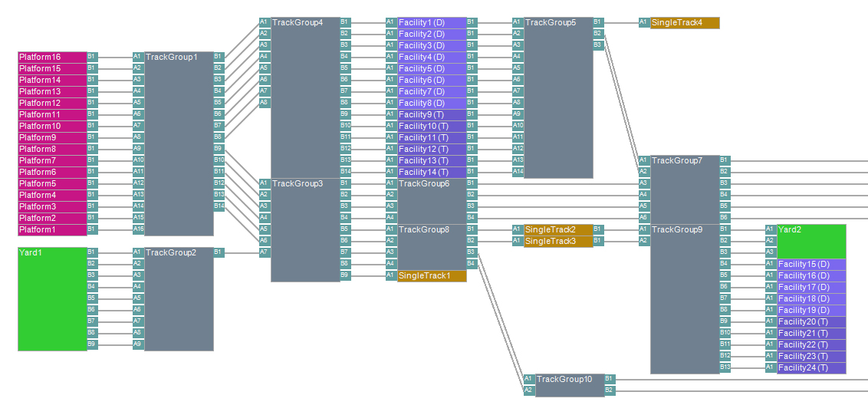868x415 pixels.
Task: Select the TrackGroup1 block
Action: point(179,143)
